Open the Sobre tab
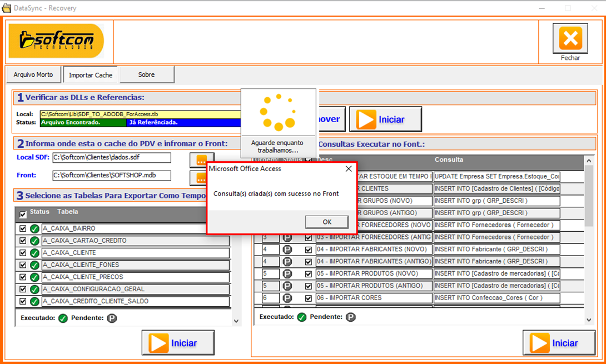Viewport: 606px width, 364px height. coord(147,74)
